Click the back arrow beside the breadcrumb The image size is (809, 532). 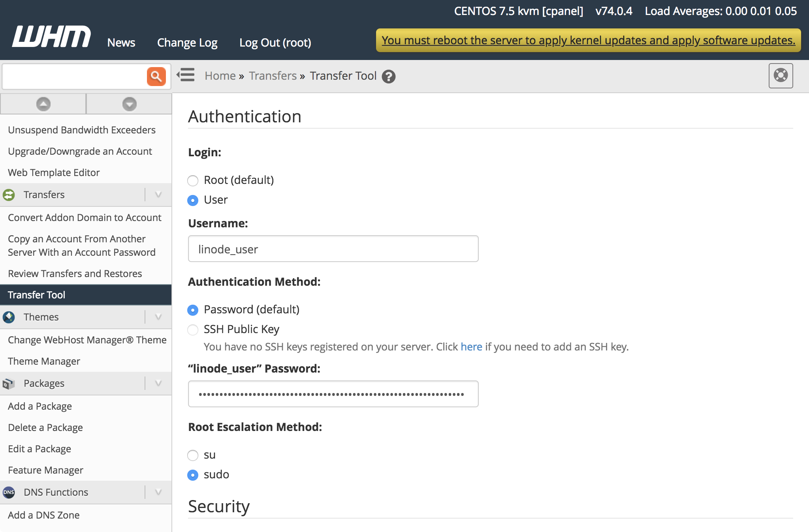point(185,75)
